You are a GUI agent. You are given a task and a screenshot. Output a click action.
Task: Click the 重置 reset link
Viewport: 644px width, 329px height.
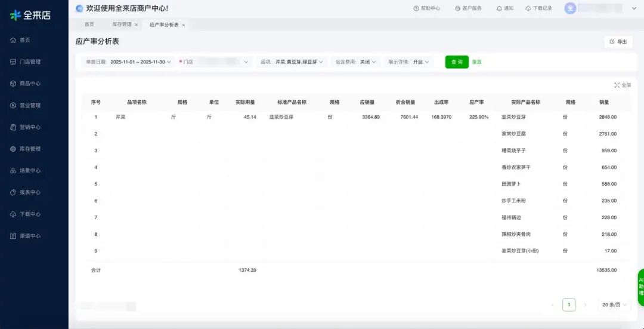477,62
